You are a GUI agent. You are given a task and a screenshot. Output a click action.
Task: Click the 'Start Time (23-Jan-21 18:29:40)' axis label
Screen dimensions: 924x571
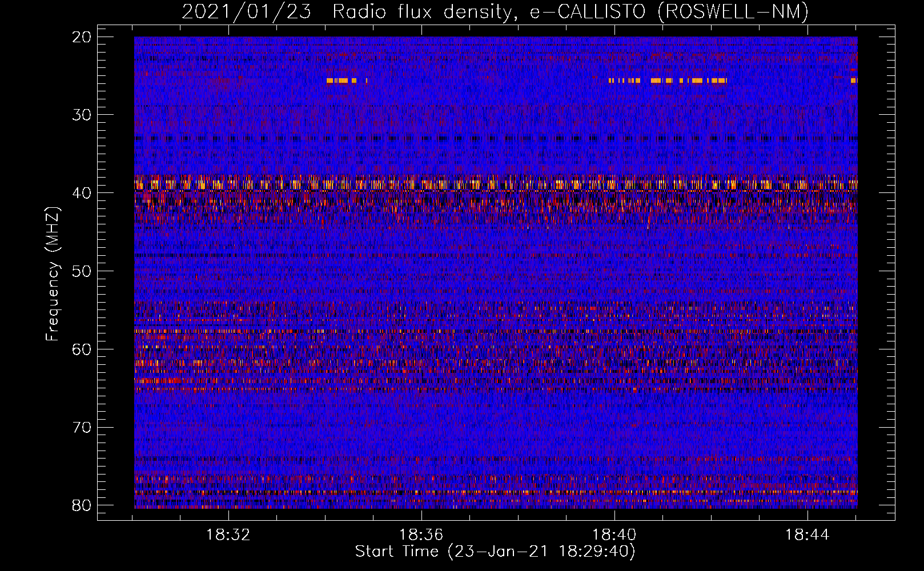click(x=495, y=552)
